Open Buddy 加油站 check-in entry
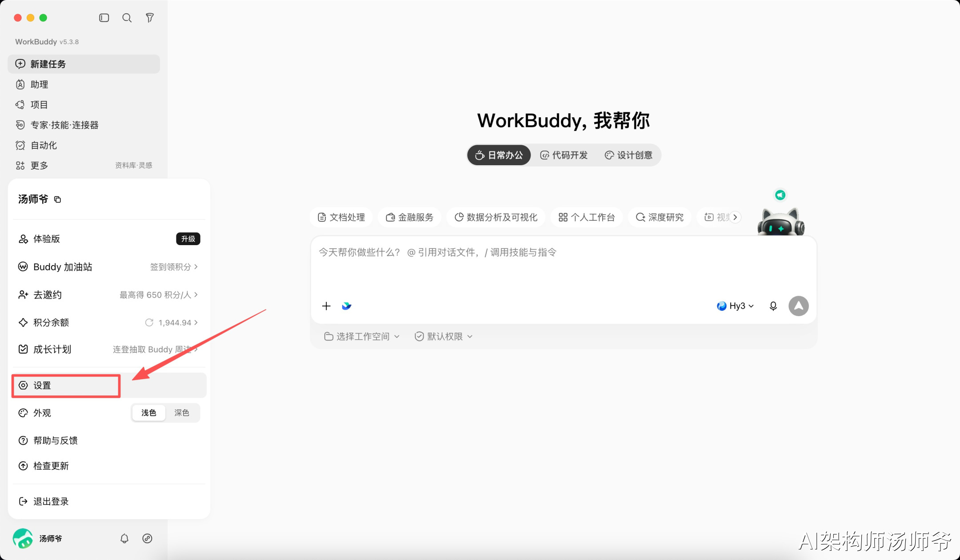The image size is (960, 560). tap(108, 267)
